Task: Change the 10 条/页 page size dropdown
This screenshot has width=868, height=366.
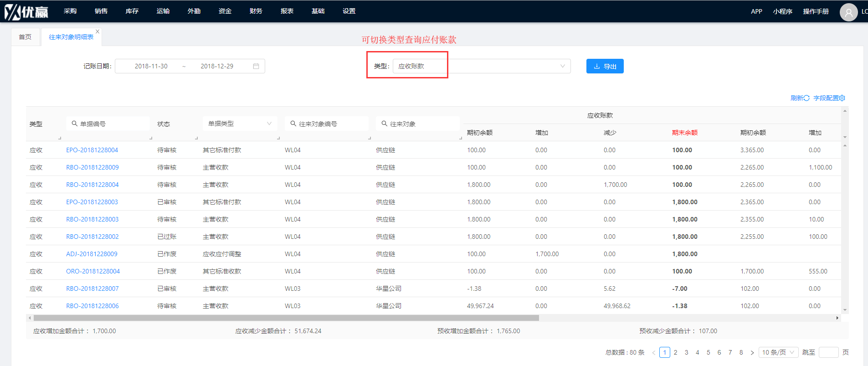Action: 778,352
